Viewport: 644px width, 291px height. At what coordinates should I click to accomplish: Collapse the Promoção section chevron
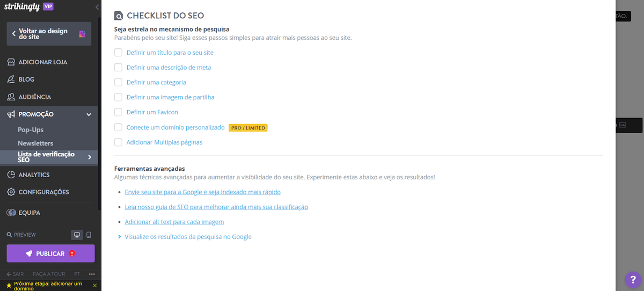[89, 114]
